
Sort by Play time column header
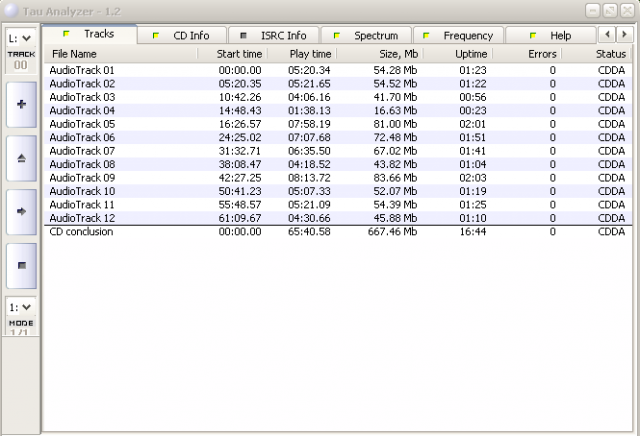click(302, 54)
